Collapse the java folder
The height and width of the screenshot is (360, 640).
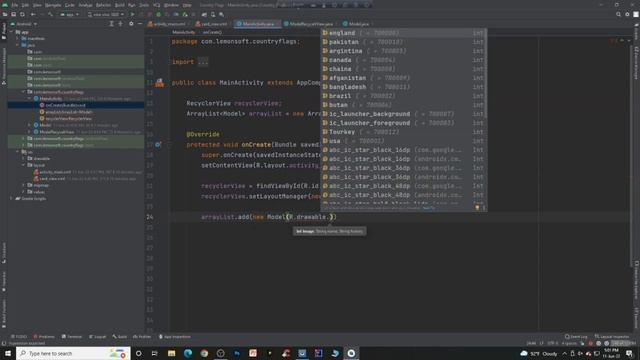click(18, 45)
